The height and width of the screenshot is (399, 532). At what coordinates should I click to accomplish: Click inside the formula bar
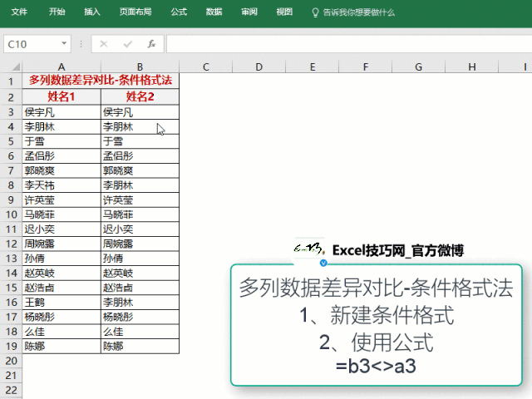tap(349, 44)
